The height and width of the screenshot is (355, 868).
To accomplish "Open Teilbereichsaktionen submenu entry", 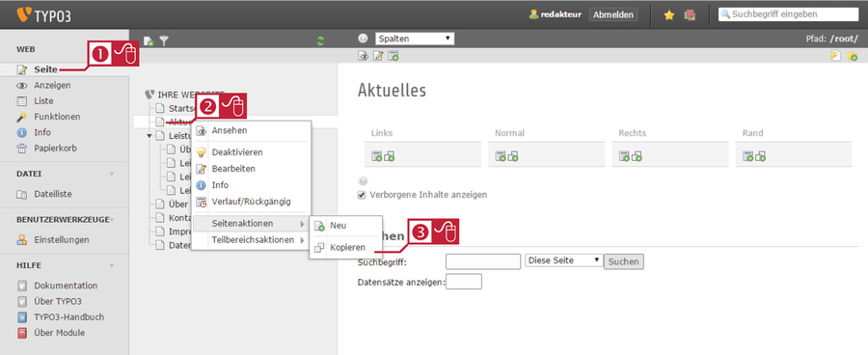I will point(252,240).
